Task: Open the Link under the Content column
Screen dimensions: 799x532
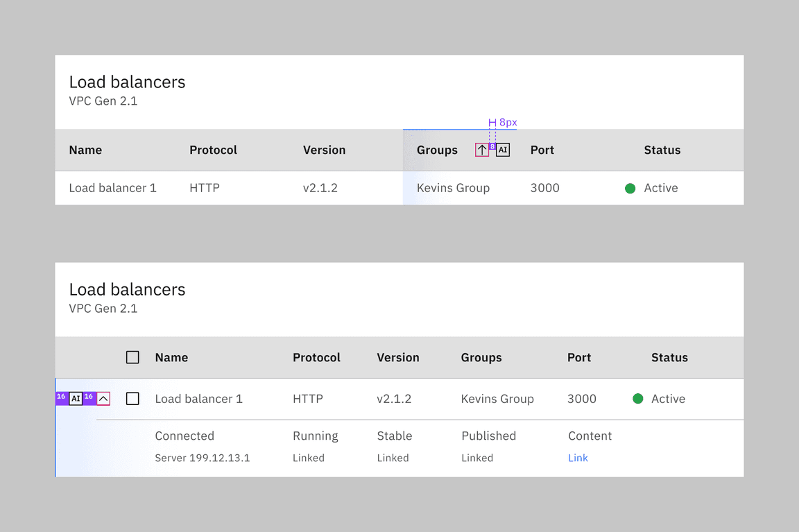Action: pyautogui.click(x=578, y=458)
